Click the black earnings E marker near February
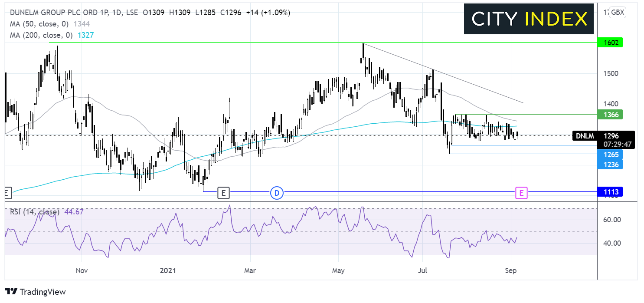 click(223, 192)
